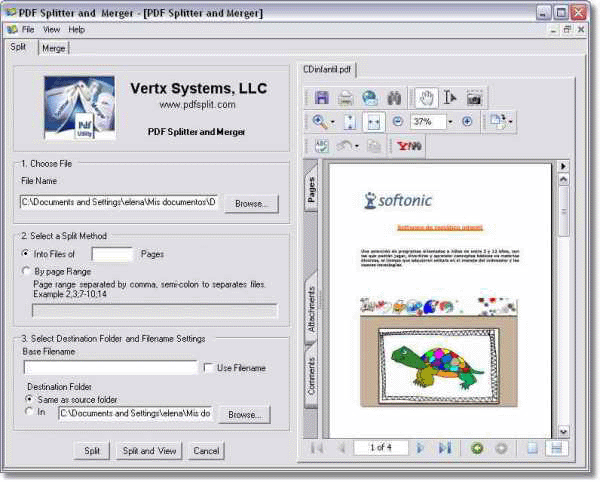Open the Undo history dropdown arrow
600x482 pixels.
357,146
